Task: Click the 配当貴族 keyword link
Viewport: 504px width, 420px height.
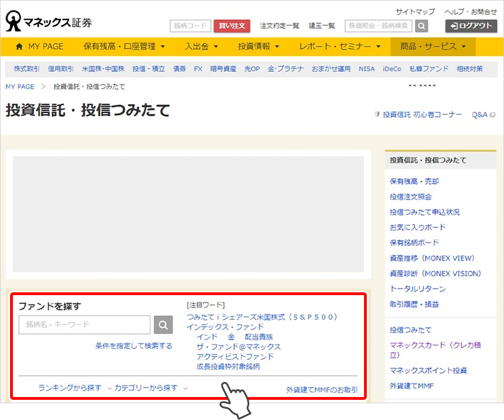Action: point(259,337)
